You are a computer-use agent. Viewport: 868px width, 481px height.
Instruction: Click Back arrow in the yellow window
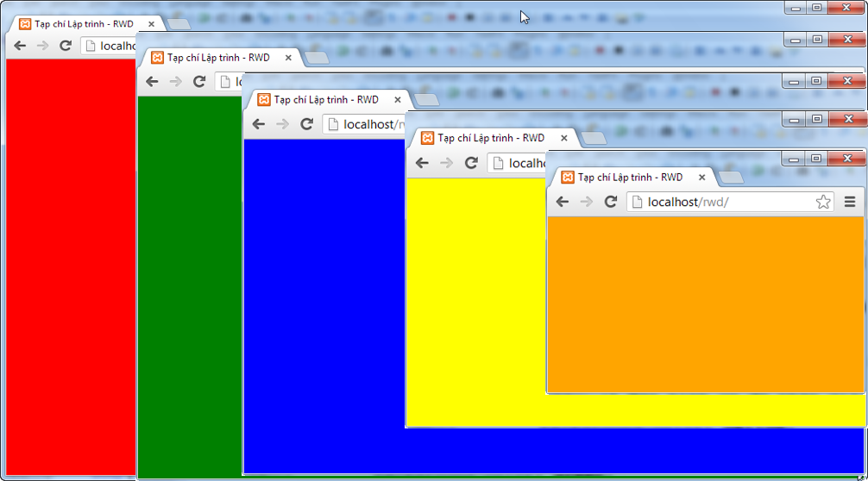422,163
